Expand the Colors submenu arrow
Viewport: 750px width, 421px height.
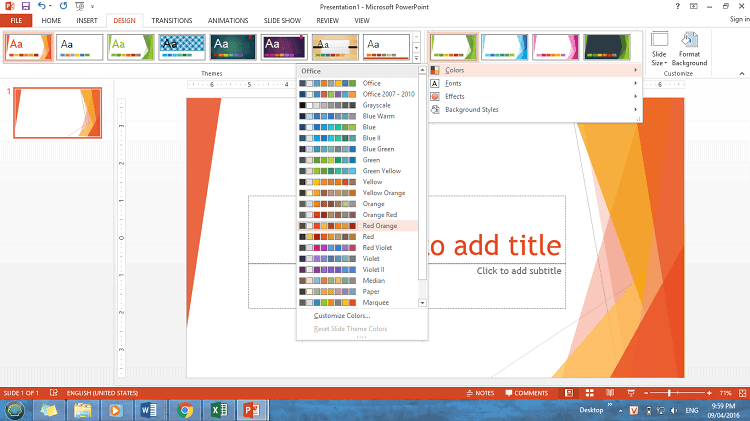[636, 70]
